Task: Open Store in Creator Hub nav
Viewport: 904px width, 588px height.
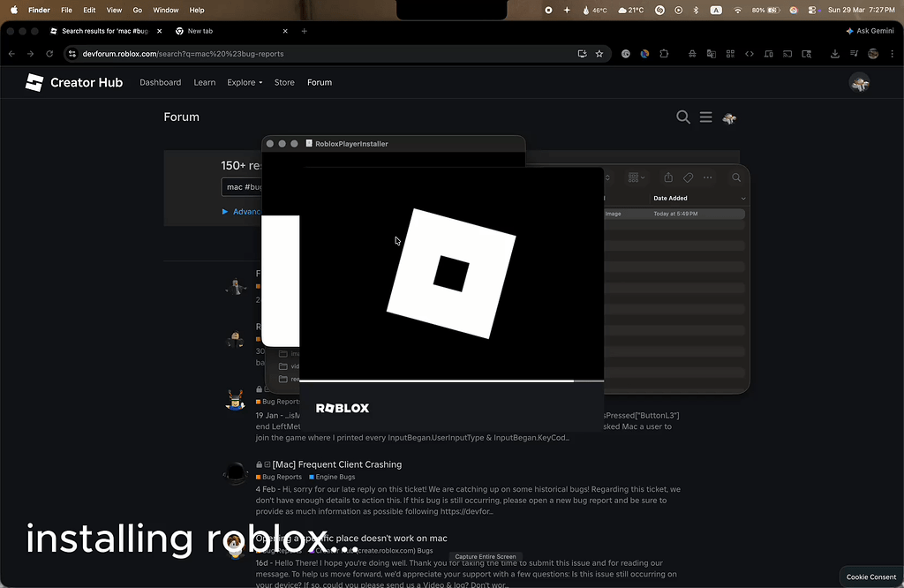Action: [284, 82]
